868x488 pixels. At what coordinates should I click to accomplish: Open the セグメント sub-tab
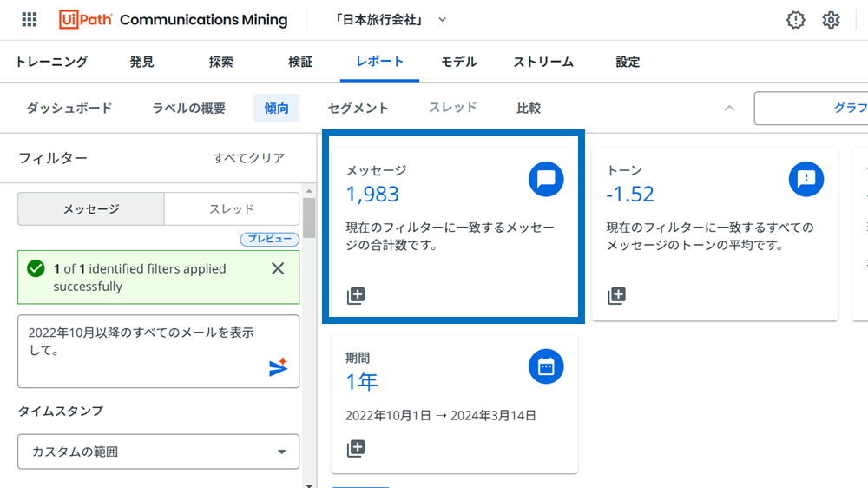tap(358, 109)
